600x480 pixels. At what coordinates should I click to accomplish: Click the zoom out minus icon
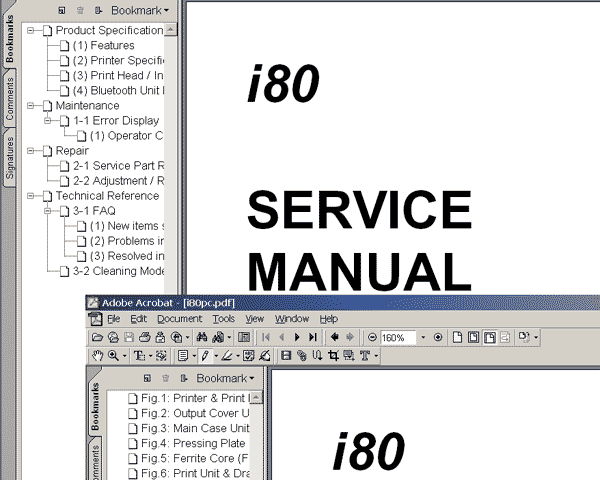(x=372, y=337)
